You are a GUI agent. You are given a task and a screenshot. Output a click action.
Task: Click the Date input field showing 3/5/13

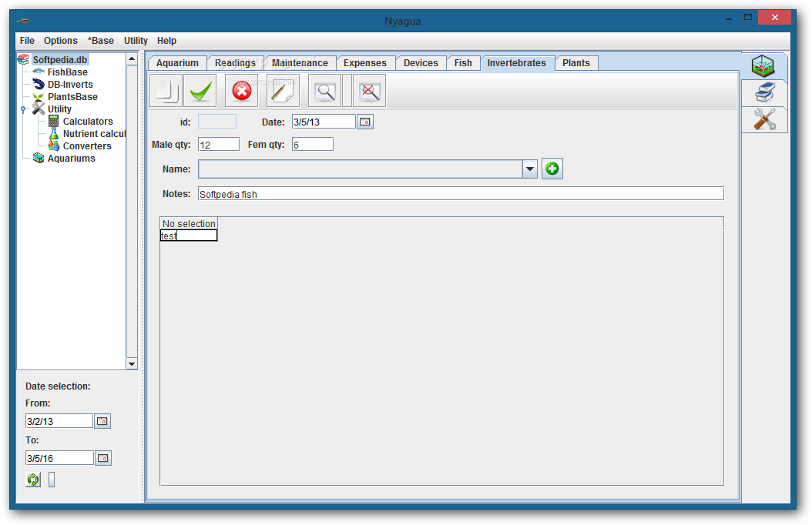pos(324,122)
